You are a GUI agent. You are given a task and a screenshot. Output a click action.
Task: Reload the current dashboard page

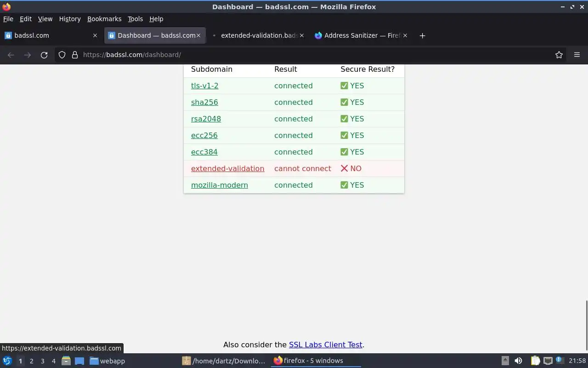[44, 55]
